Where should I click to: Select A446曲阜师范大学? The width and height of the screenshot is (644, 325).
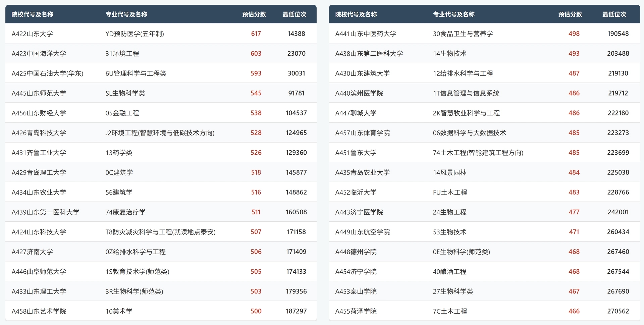pos(39,271)
